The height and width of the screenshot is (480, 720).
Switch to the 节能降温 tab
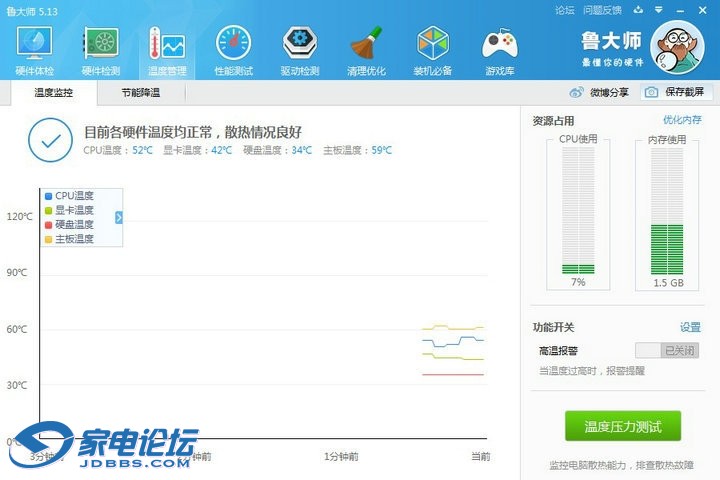[x=140, y=93]
